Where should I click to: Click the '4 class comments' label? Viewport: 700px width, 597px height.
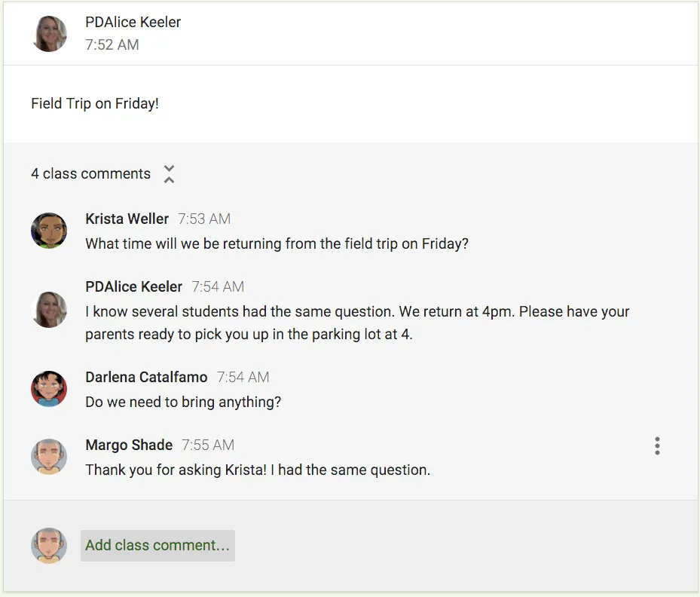pos(90,174)
